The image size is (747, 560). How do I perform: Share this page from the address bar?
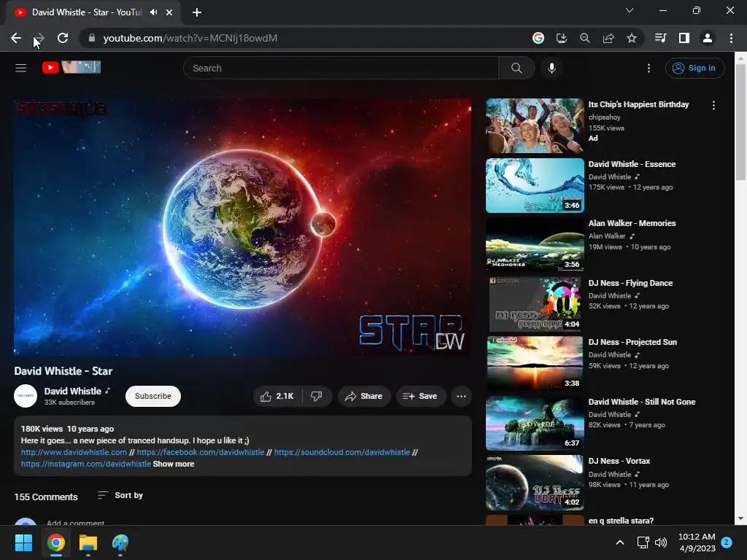pyautogui.click(x=608, y=38)
